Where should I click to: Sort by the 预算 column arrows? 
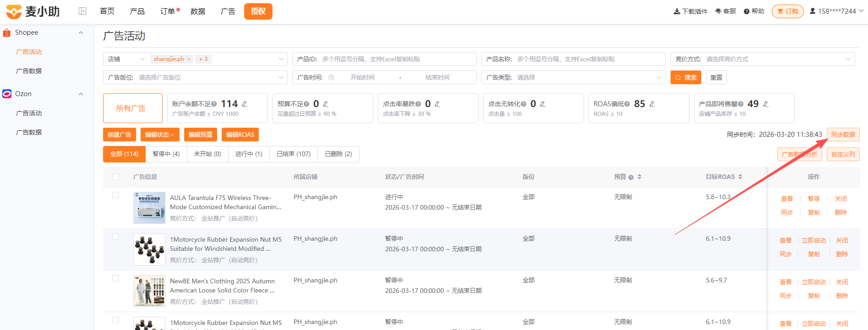(639, 177)
